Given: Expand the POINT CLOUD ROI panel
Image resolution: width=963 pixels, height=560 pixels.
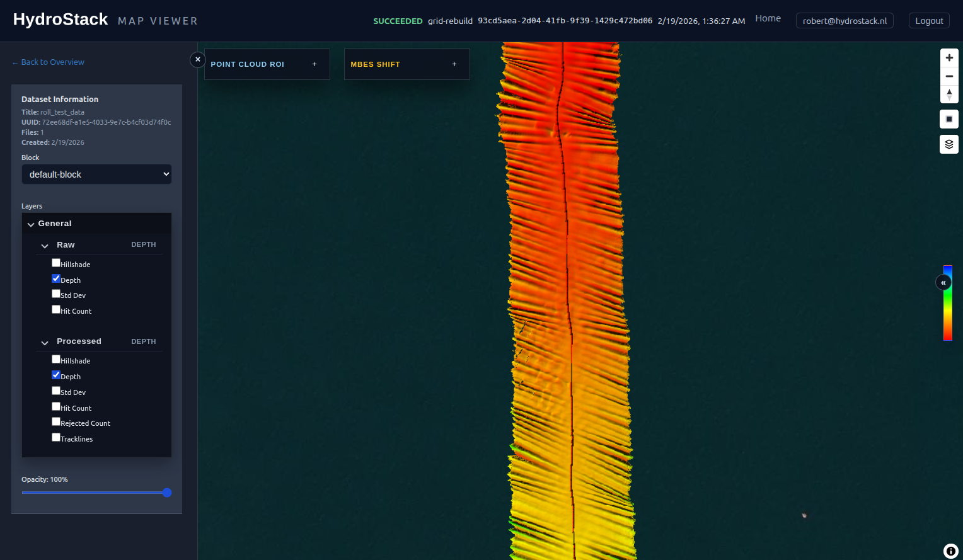Looking at the screenshot, I should click(314, 64).
